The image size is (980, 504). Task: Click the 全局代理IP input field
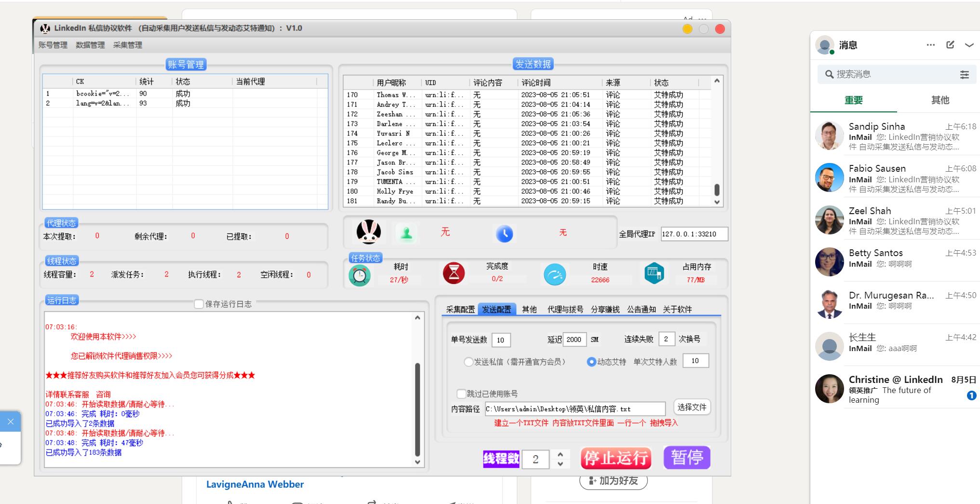[694, 234]
